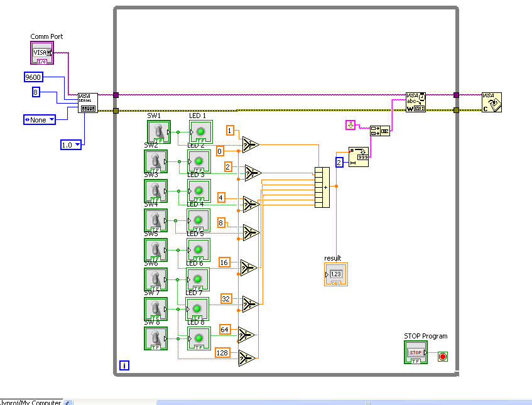Click the Select node beside constant 1
The width and height of the screenshot is (532, 405).
pyautogui.click(x=251, y=145)
